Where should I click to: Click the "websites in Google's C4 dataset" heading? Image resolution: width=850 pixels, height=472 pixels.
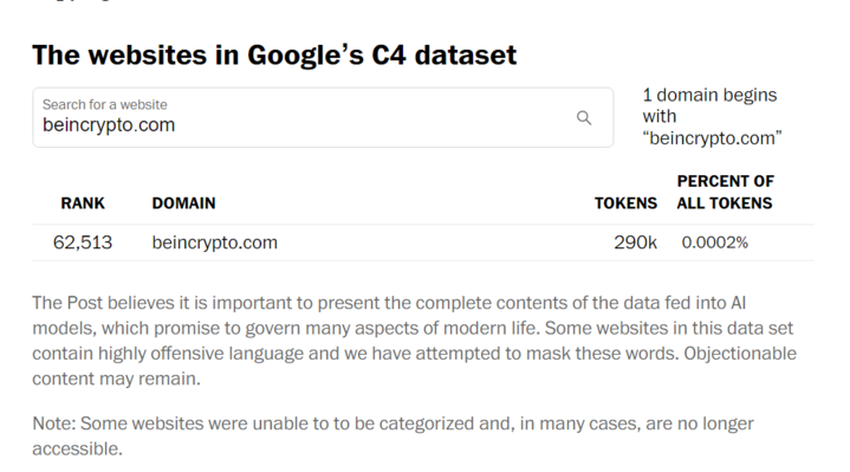pos(275,54)
